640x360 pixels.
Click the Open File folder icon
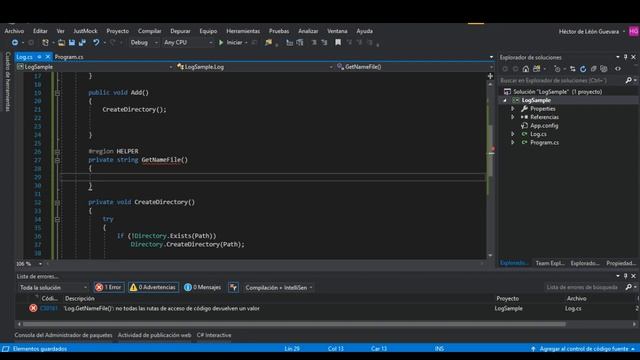pyautogui.click(x=61, y=42)
